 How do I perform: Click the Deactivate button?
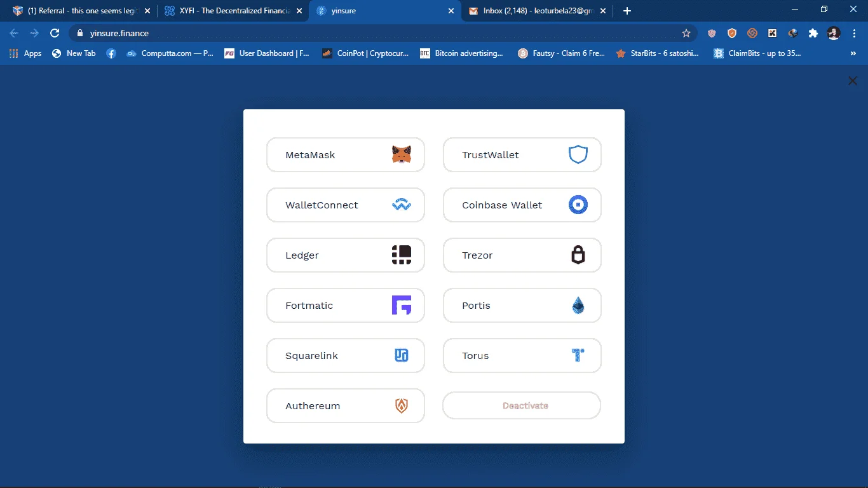click(x=522, y=405)
